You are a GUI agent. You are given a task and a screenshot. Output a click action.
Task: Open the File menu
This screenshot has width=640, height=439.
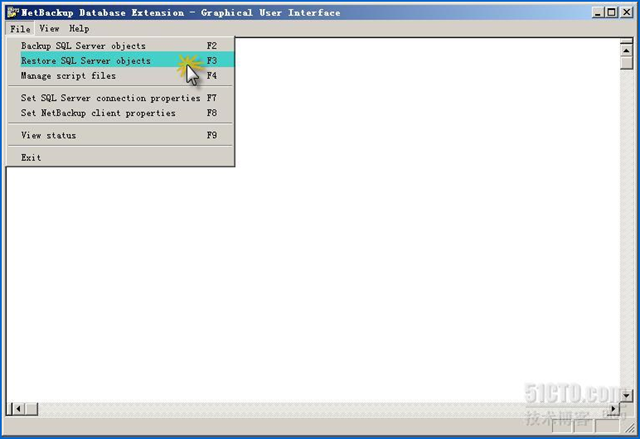20,29
